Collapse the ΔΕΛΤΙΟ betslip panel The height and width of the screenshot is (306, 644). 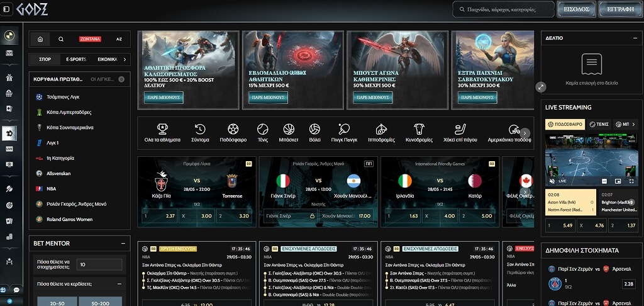pyautogui.click(x=635, y=38)
